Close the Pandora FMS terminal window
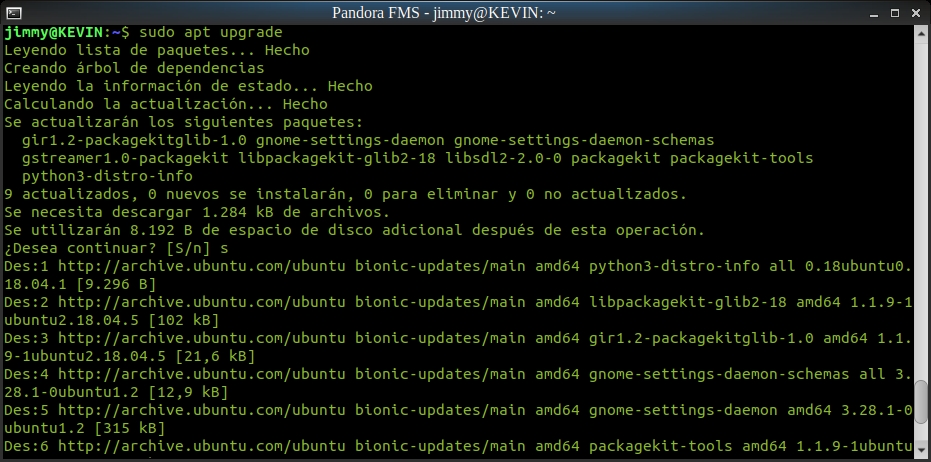 coord(917,11)
